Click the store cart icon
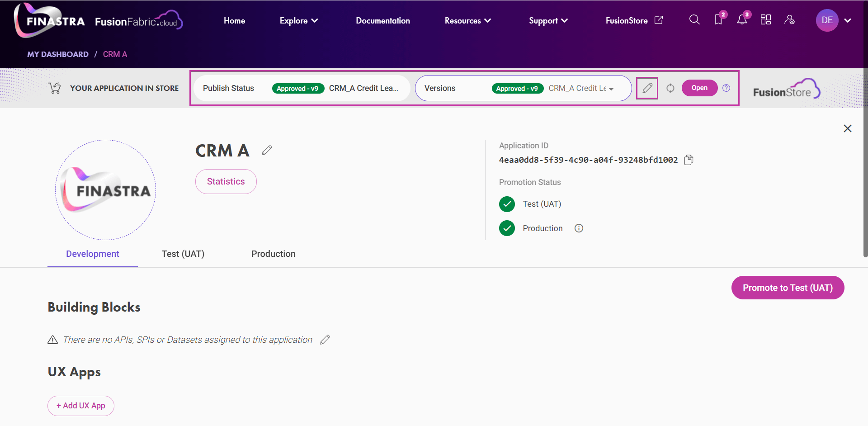The image size is (868, 426). coord(54,88)
